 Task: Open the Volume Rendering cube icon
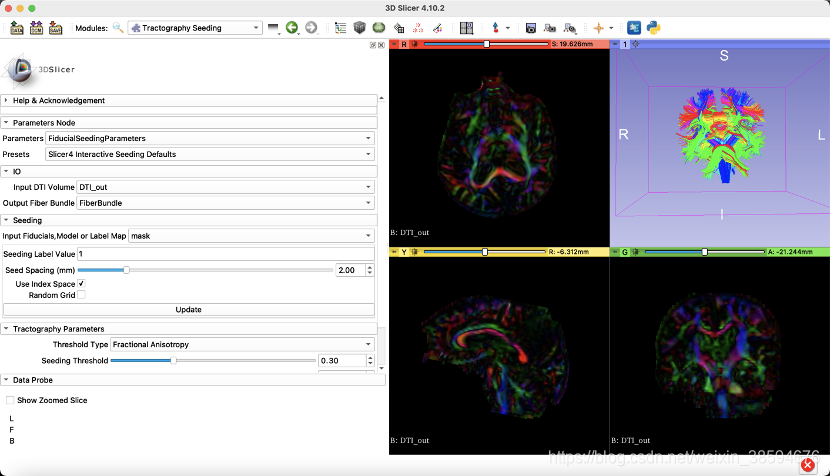pos(359,28)
